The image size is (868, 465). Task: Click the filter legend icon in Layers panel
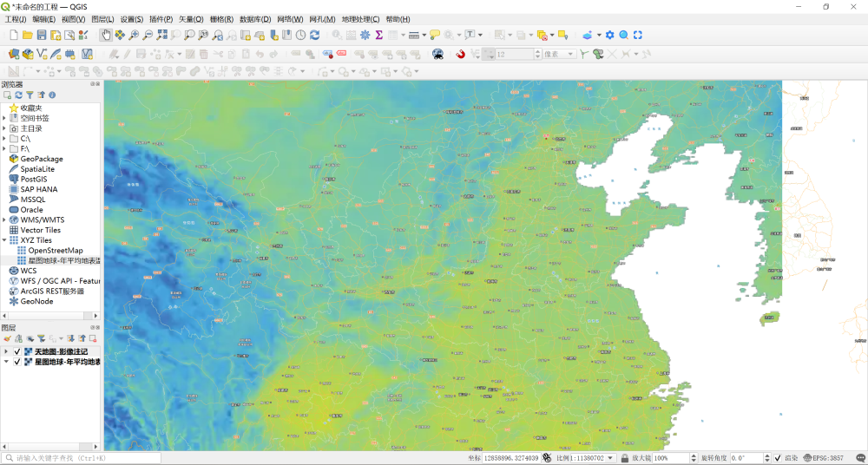(x=41, y=338)
